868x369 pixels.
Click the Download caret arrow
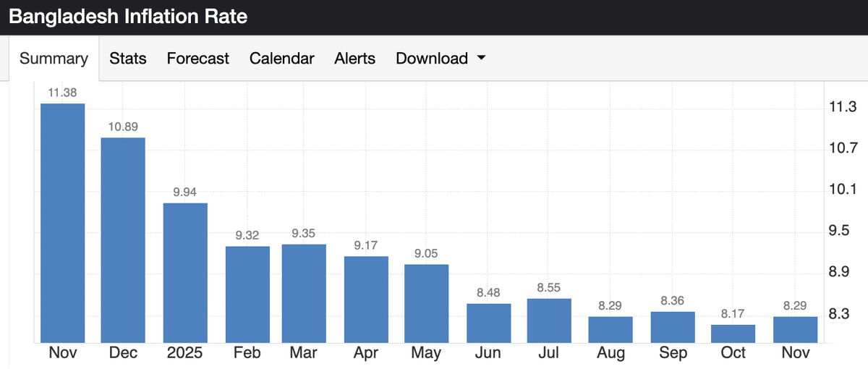click(481, 59)
